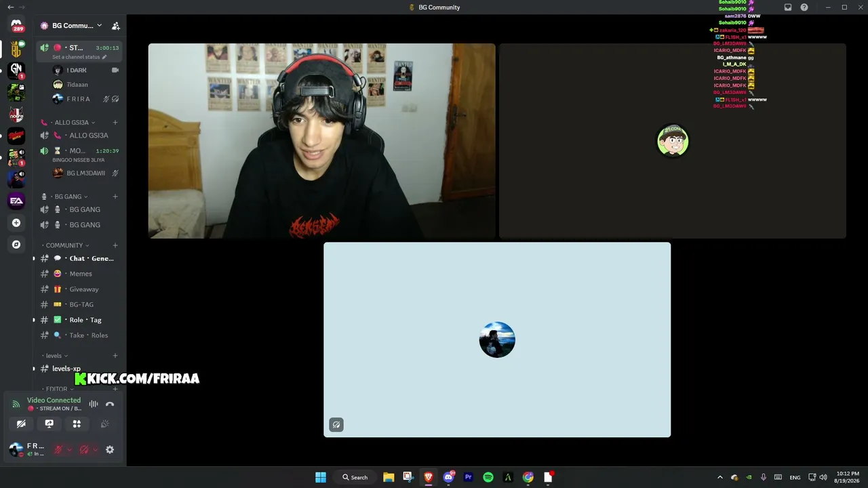
Task: Collapse the COMMUNITY category
Action: tap(66, 245)
